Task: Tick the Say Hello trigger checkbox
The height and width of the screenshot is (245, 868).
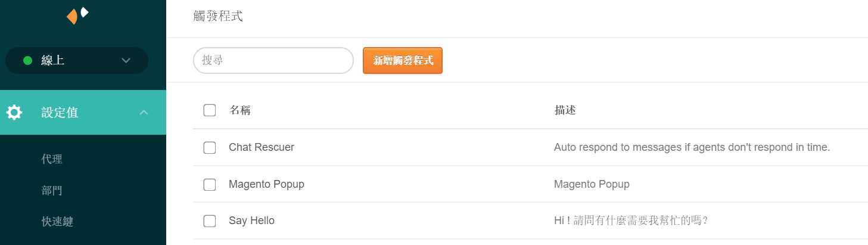Action: click(210, 221)
